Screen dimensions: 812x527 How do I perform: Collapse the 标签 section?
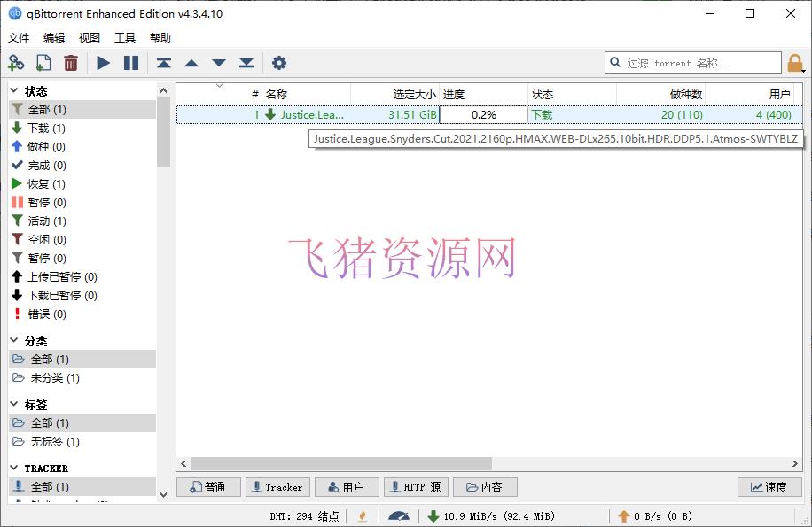point(14,404)
